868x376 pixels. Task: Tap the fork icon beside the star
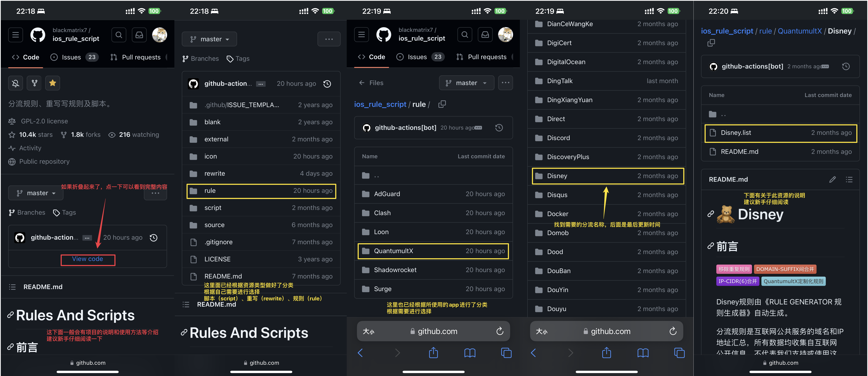tap(34, 83)
